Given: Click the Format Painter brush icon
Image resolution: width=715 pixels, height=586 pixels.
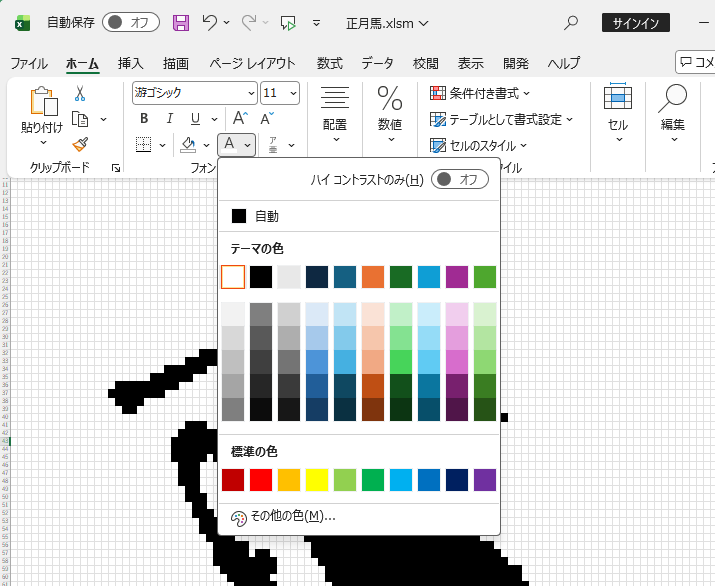Looking at the screenshot, I should [80, 145].
